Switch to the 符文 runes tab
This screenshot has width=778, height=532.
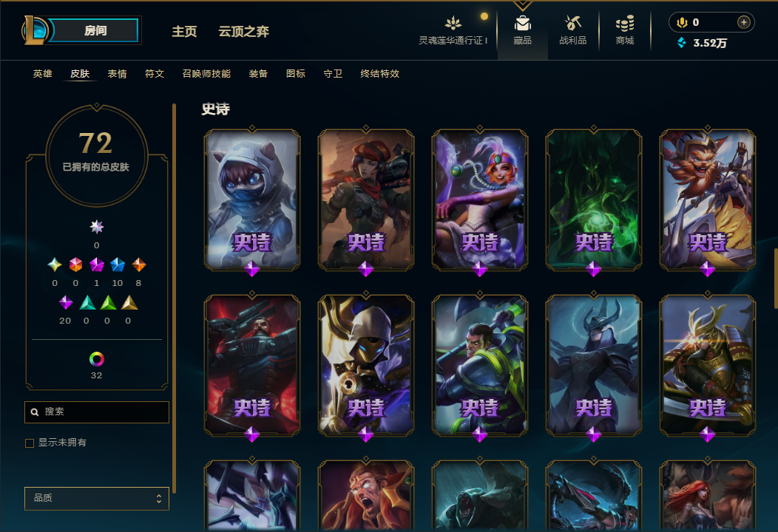tap(155, 74)
